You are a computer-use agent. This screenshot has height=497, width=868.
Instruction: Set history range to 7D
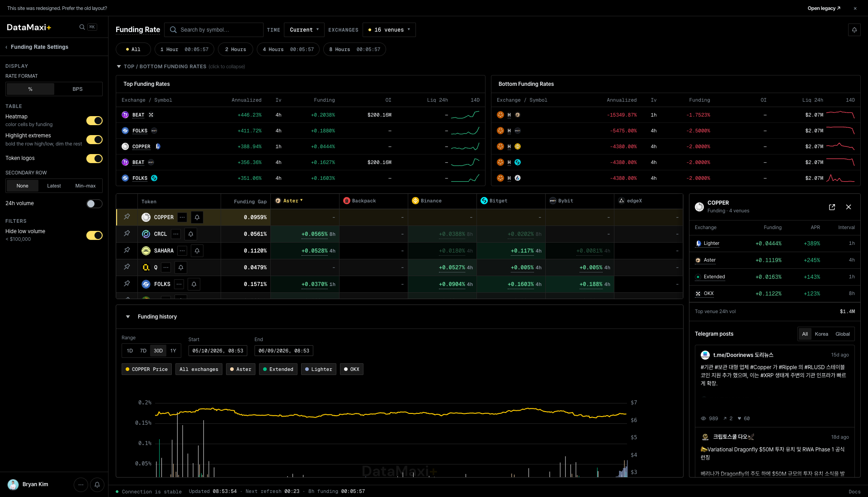pyautogui.click(x=143, y=351)
